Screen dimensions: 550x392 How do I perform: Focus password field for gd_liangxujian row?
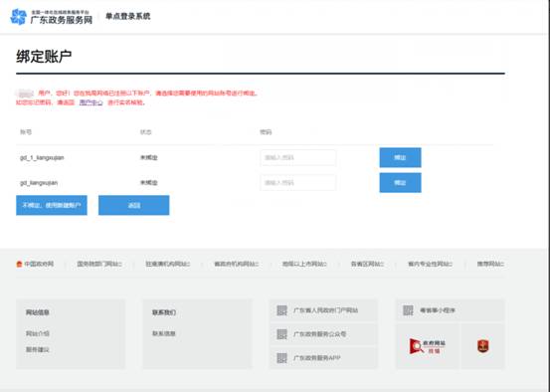pos(298,182)
